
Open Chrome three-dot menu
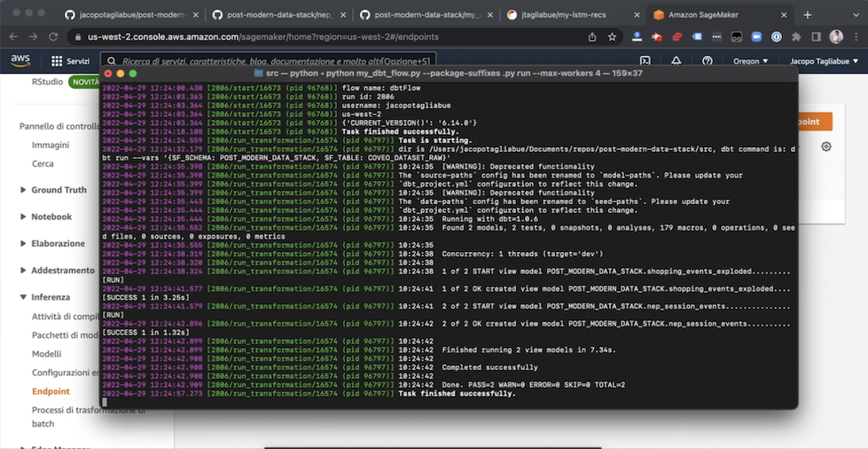click(x=856, y=36)
